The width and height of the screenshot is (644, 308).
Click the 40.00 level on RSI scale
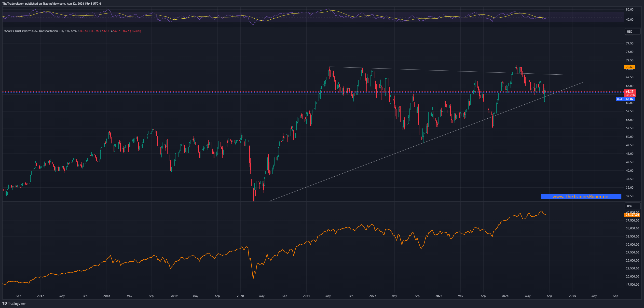pos(630,19)
